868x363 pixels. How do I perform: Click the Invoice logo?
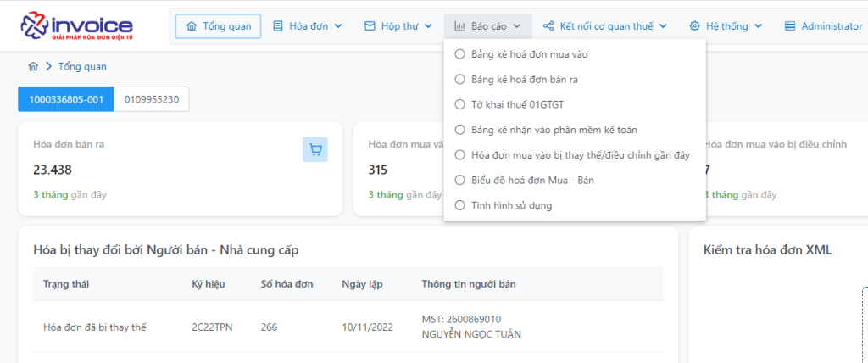[76, 26]
